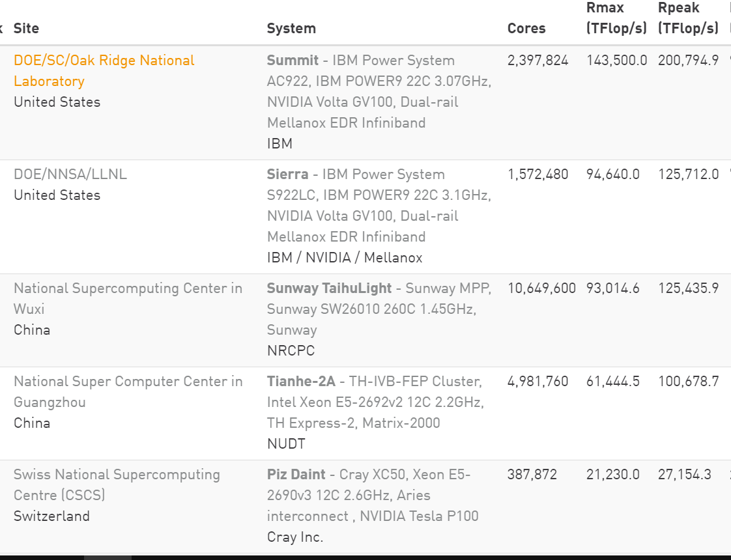Click the System column header
Image resolution: width=731 pixels, height=560 pixels.
pos(291,29)
